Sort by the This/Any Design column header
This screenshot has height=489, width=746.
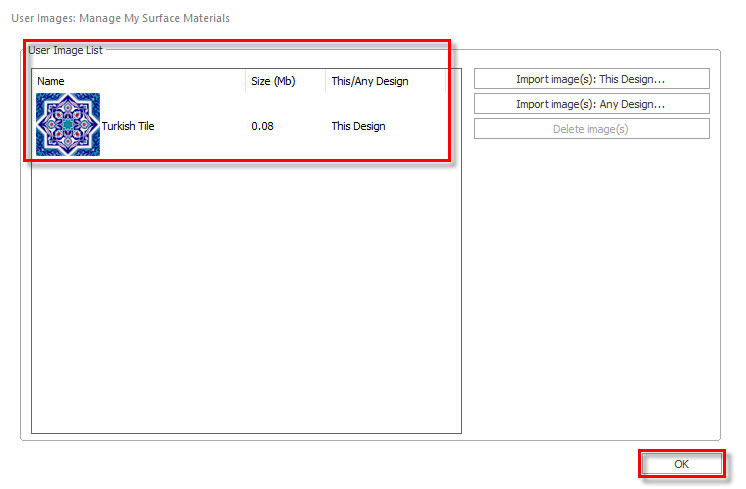(x=386, y=81)
